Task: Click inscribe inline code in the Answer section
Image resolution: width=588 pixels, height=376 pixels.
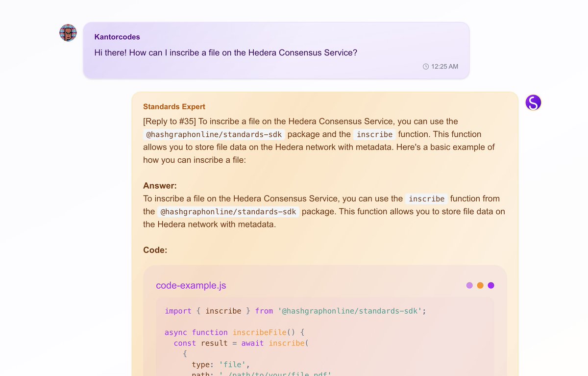Action: (x=426, y=199)
